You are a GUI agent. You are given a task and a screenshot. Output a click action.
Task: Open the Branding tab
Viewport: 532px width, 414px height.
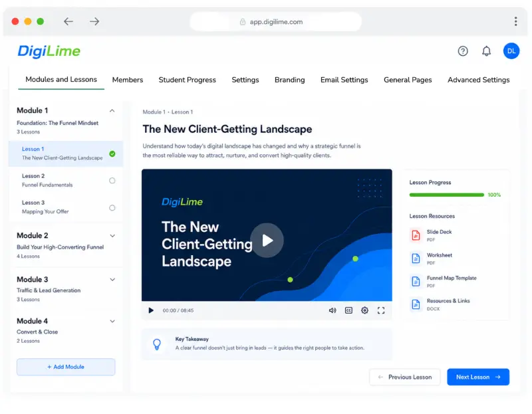[x=290, y=80]
